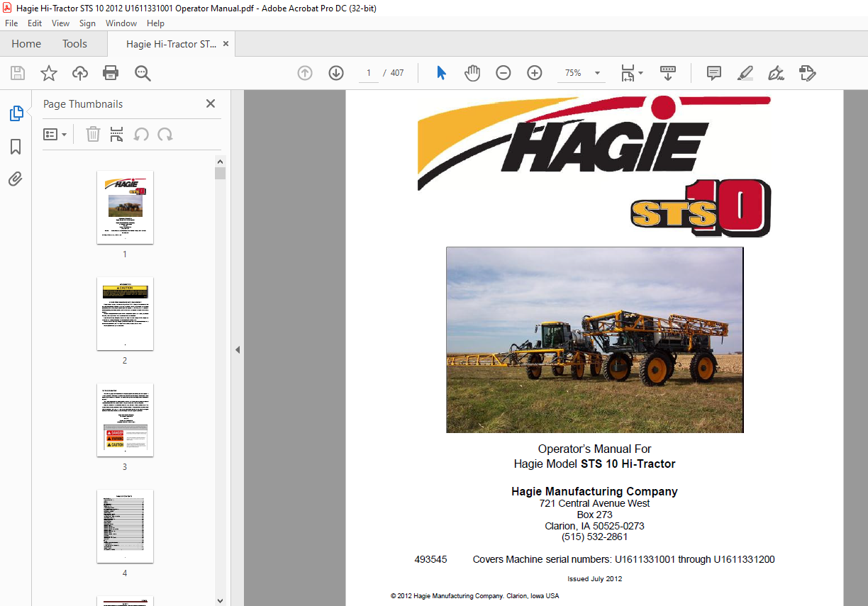Select page 3 thumbnail

125,420
